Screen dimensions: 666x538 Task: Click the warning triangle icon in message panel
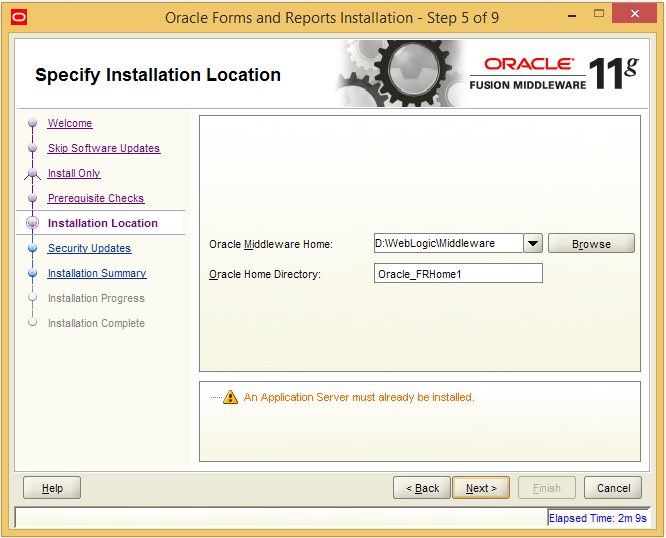tap(230, 397)
